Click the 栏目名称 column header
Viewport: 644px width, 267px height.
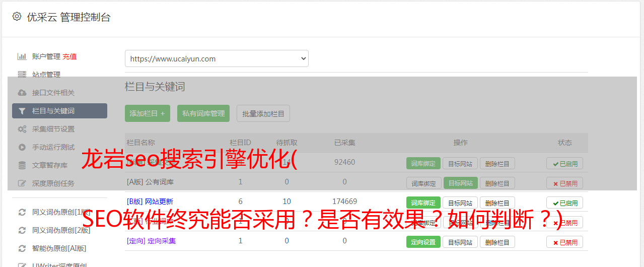coord(141,143)
